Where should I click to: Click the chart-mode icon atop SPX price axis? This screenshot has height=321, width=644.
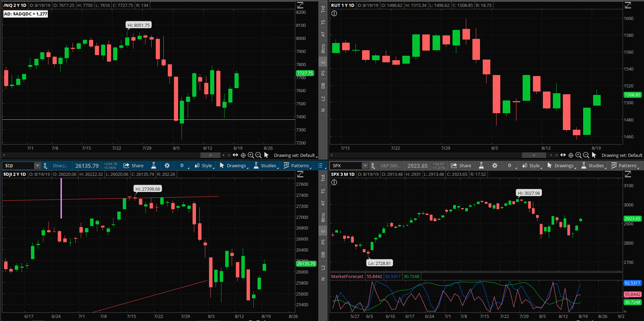[628, 174]
